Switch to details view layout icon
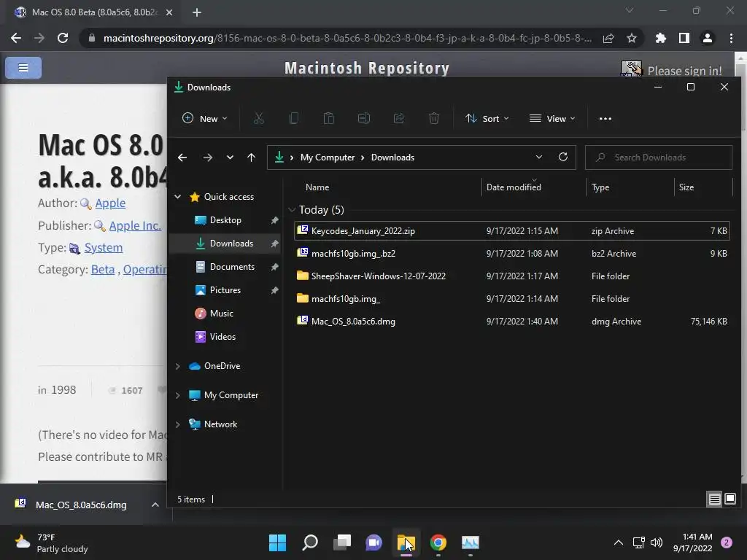The height and width of the screenshot is (560, 747). (714, 499)
